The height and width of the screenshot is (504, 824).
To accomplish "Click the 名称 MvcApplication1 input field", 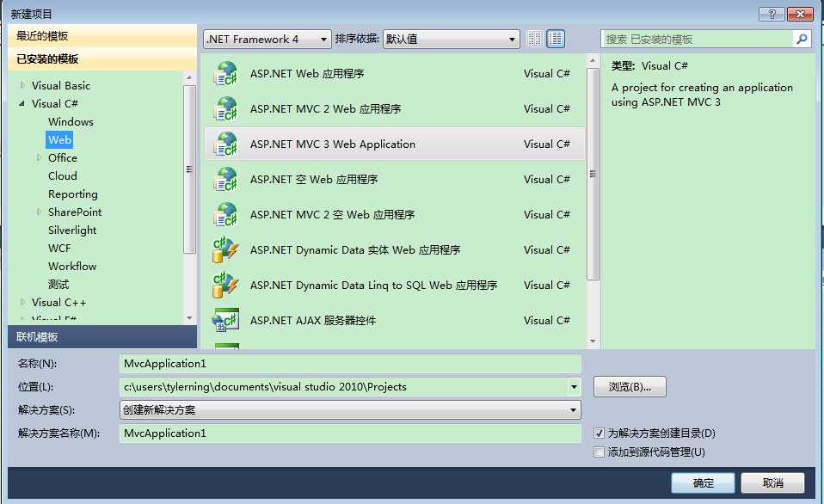I will 351,364.
